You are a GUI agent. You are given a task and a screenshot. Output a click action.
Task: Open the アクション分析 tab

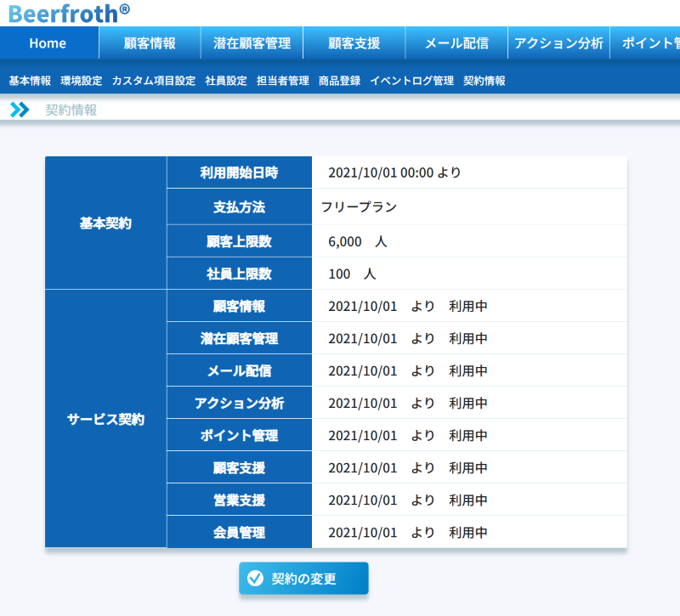tap(558, 43)
